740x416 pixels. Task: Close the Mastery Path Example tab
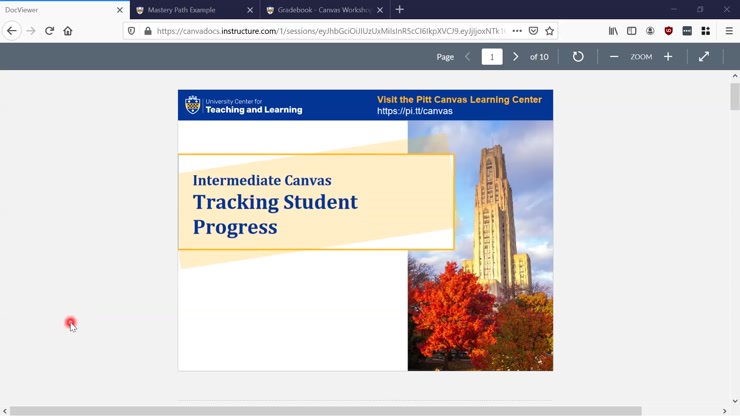point(250,10)
